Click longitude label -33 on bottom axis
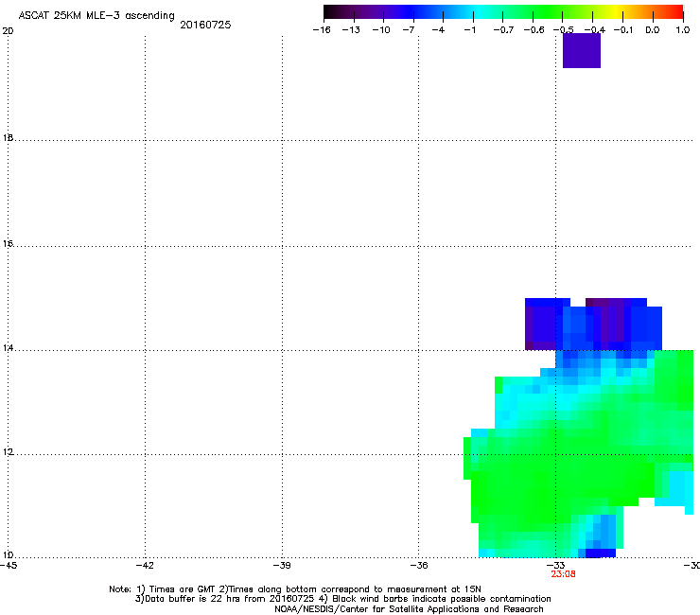Screen dimensions: 700x615 (556, 566)
